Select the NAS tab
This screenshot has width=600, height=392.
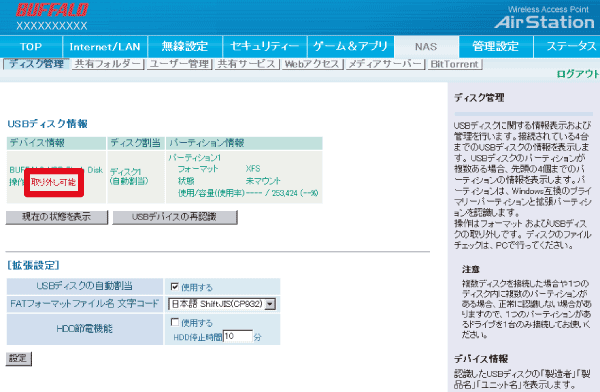coord(426,47)
